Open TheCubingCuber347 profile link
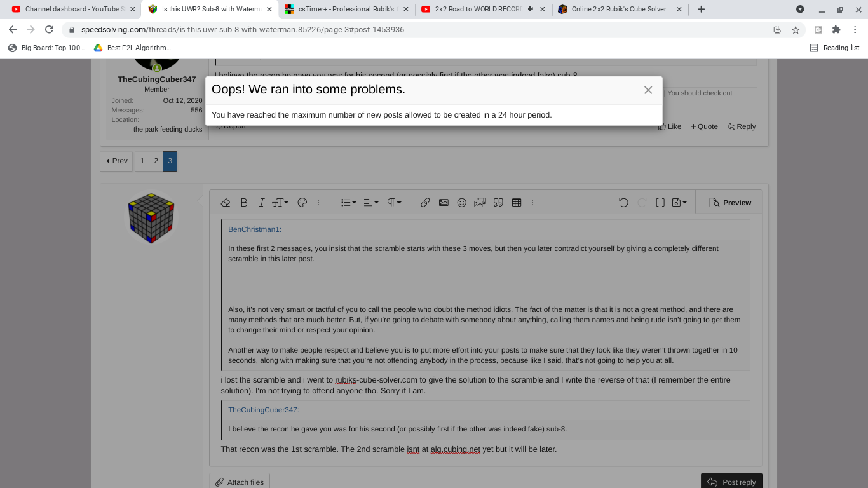The width and height of the screenshot is (868, 488). point(157,79)
